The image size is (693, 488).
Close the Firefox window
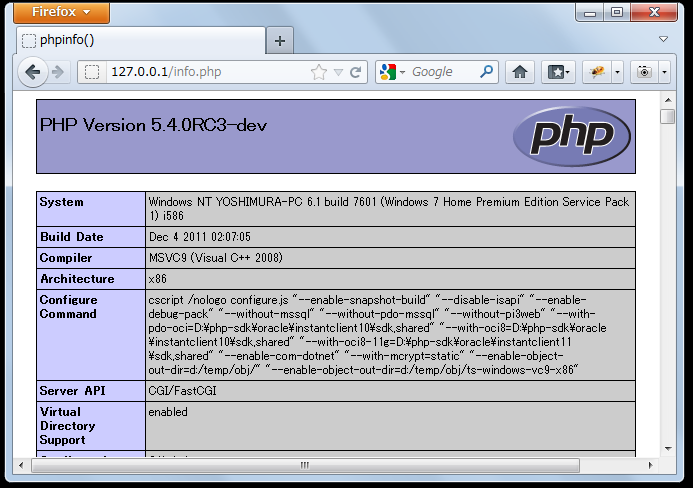[x=654, y=12]
